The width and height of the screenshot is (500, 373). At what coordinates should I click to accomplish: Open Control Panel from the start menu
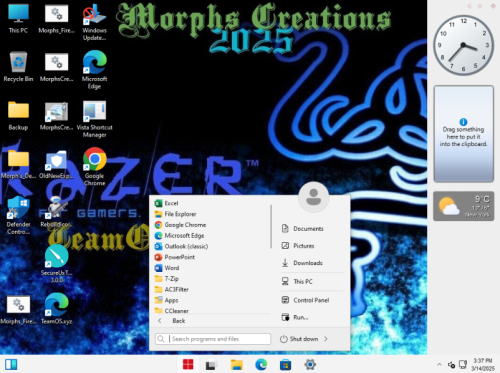[306, 300]
